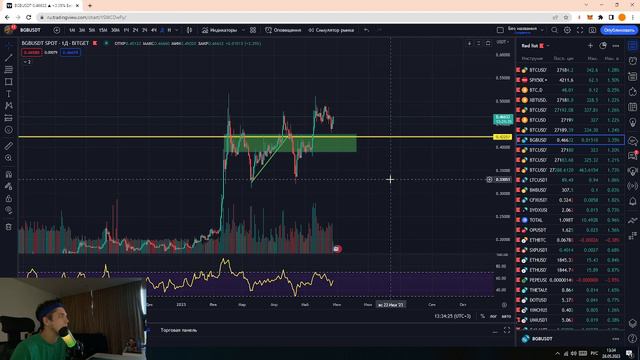Open the patterns drawing tool

click(x=9, y=106)
